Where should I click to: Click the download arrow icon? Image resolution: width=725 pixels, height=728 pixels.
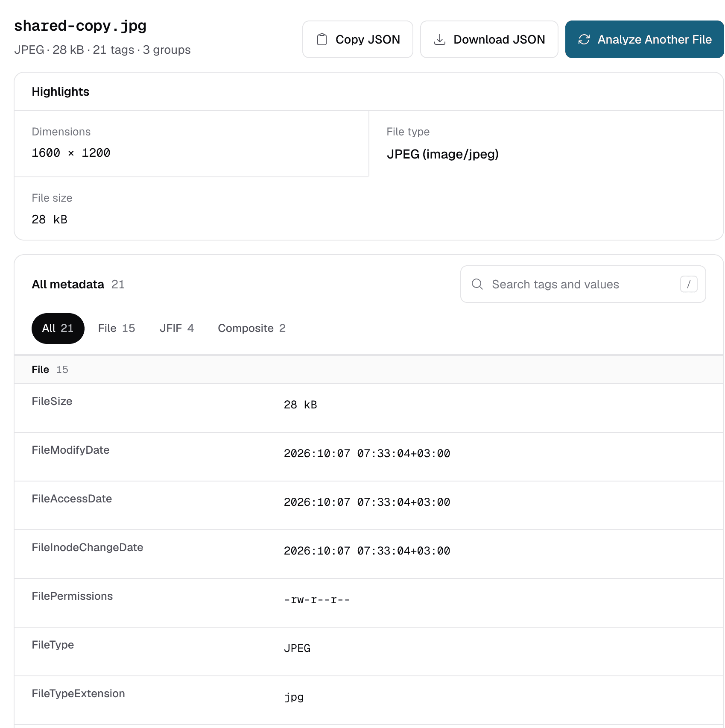[x=440, y=39]
